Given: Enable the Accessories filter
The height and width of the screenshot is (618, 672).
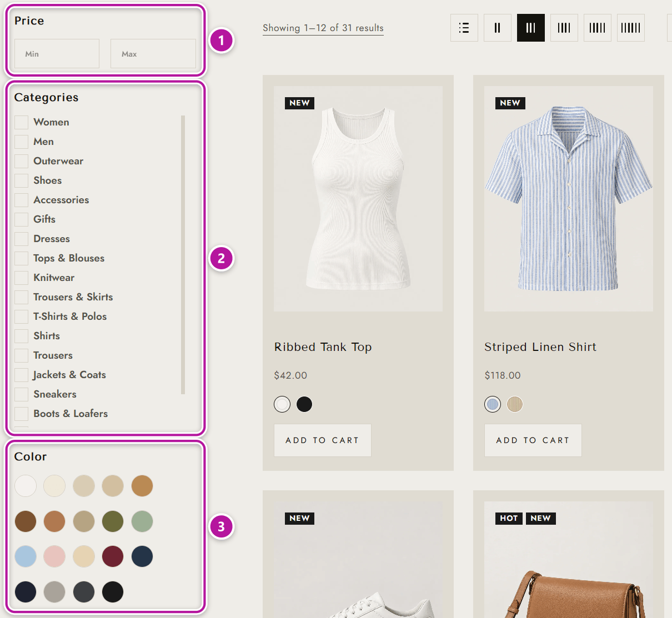Looking at the screenshot, I should (21, 200).
